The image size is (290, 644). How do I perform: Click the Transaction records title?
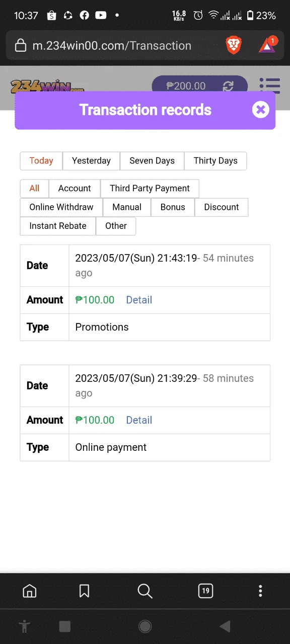click(x=146, y=110)
